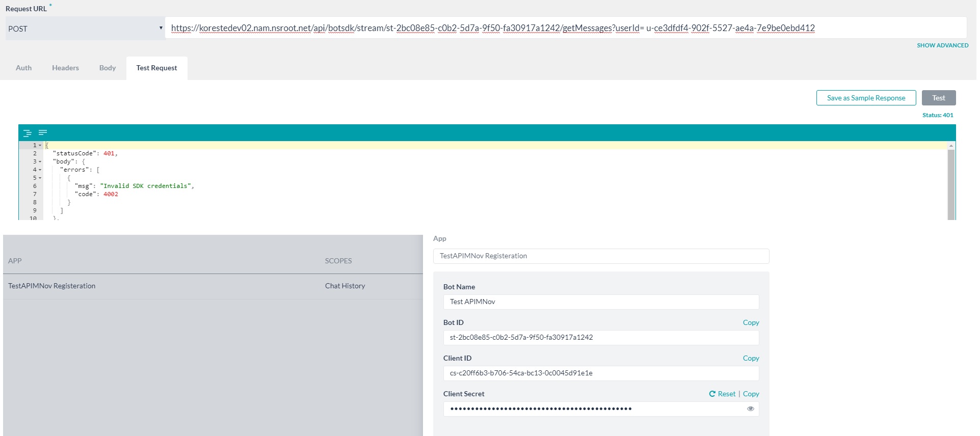Select TestAPIMNov Registeration row in app table
The height and width of the screenshot is (436, 980).
click(213, 286)
